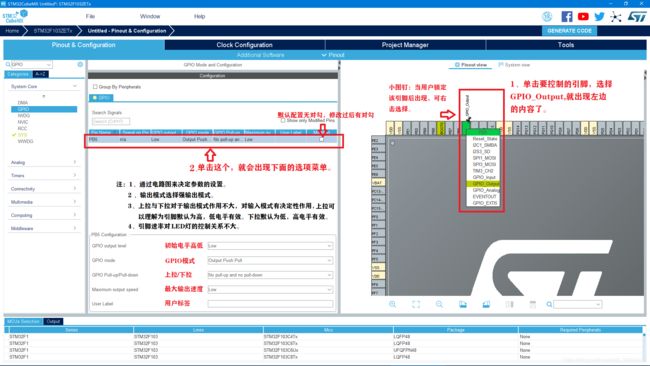Switch to the Clock Configuration tab
The width and height of the screenshot is (650, 366).
coord(245,45)
